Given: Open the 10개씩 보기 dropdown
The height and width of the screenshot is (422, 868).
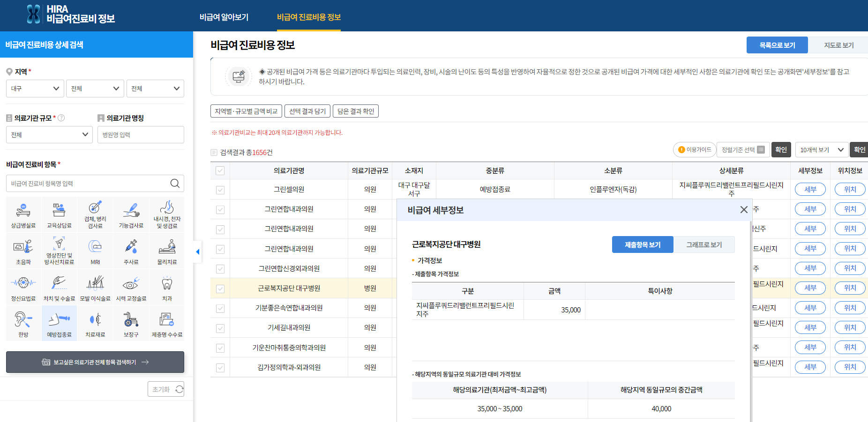Looking at the screenshot, I should 822,149.
